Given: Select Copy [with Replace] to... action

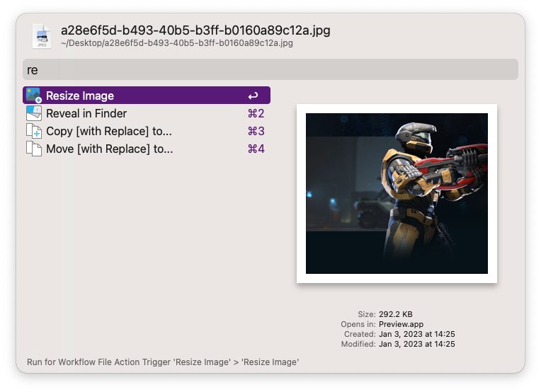Looking at the screenshot, I should pyautogui.click(x=109, y=132).
